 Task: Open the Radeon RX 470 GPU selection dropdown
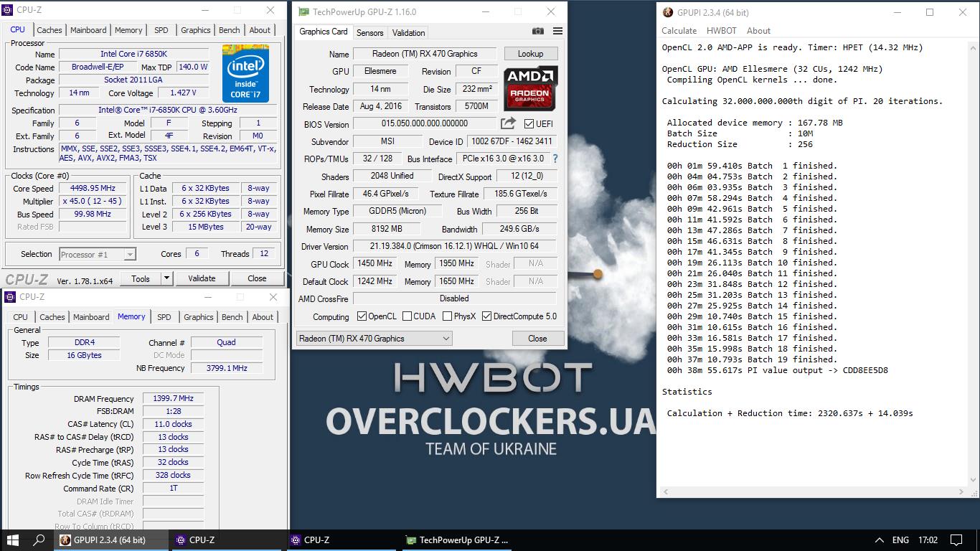[374, 339]
